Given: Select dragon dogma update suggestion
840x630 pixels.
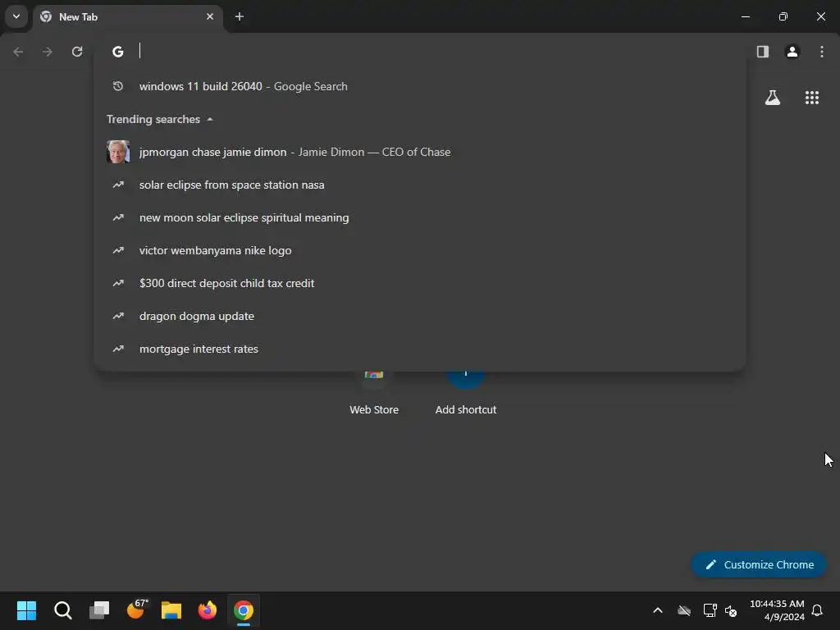Looking at the screenshot, I should click(420, 316).
